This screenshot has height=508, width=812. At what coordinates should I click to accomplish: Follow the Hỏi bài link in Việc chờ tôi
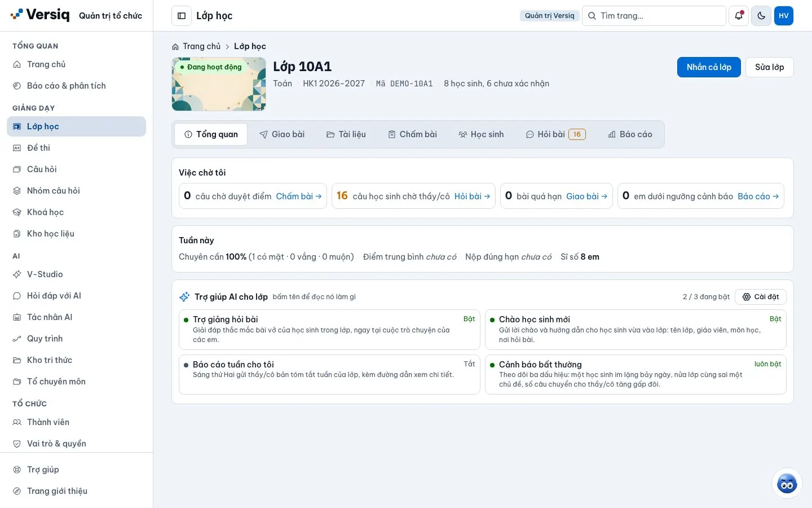pos(473,196)
